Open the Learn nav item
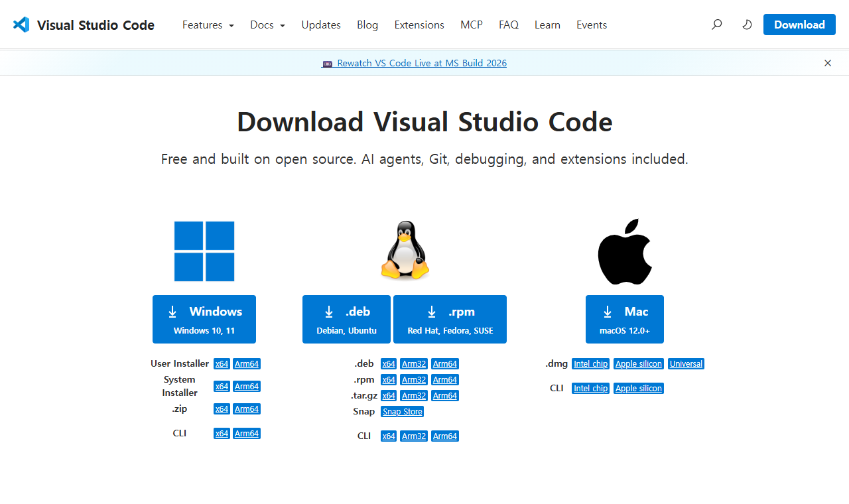 tap(547, 25)
